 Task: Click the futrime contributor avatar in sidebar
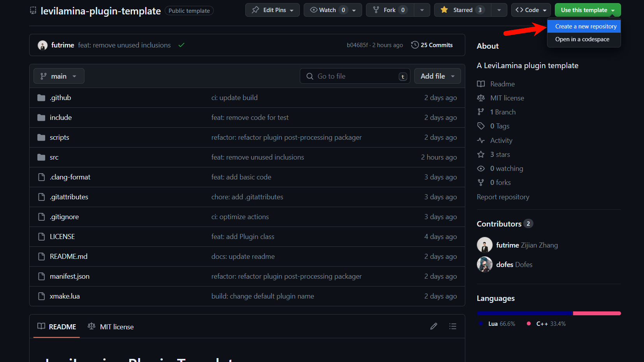point(485,245)
